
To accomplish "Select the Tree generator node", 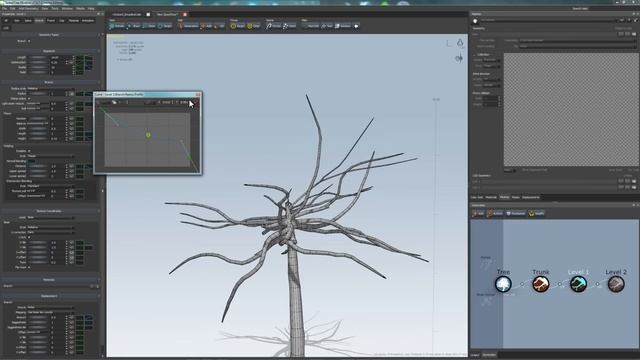I will point(503,284).
